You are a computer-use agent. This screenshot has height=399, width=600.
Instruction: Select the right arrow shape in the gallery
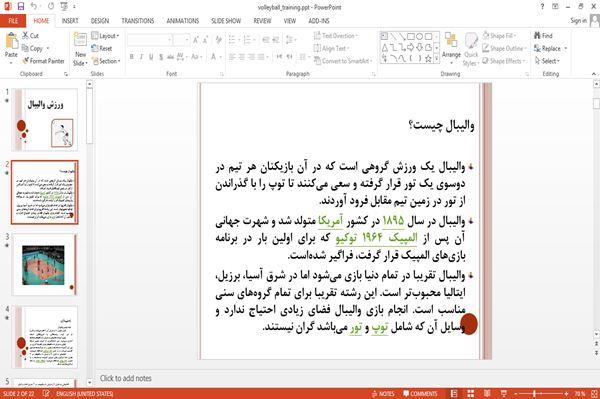[x=411, y=47]
